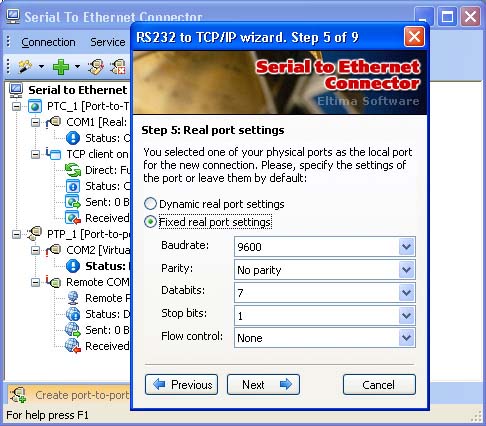Click TCP client Status icon
This screenshot has width=486, height=426.
tap(73, 186)
